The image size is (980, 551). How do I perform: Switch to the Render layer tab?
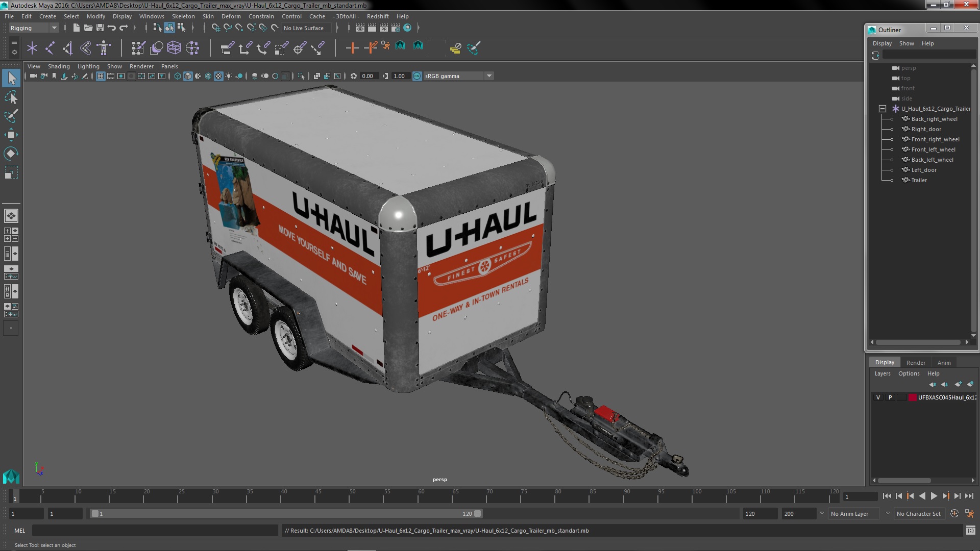pyautogui.click(x=916, y=363)
